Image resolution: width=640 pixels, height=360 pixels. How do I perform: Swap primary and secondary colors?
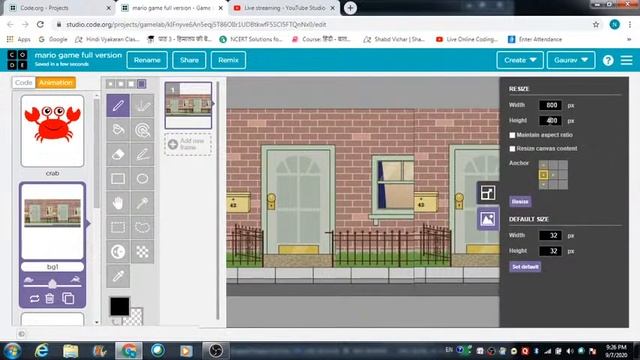click(x=116, y=322)
